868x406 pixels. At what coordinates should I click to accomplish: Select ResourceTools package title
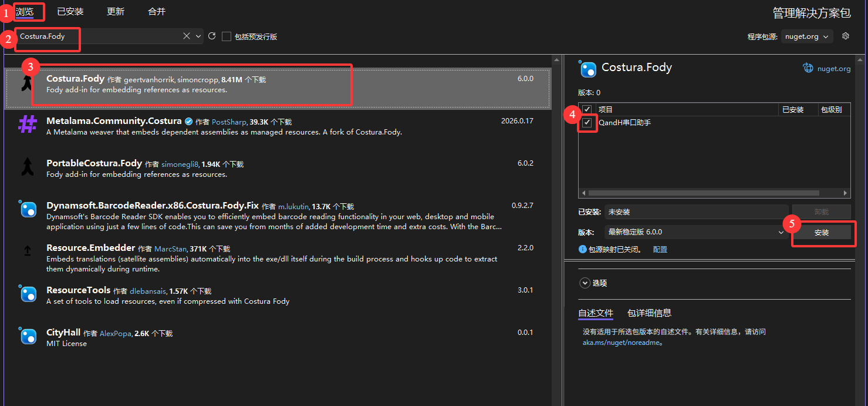[x=79, y=290]
